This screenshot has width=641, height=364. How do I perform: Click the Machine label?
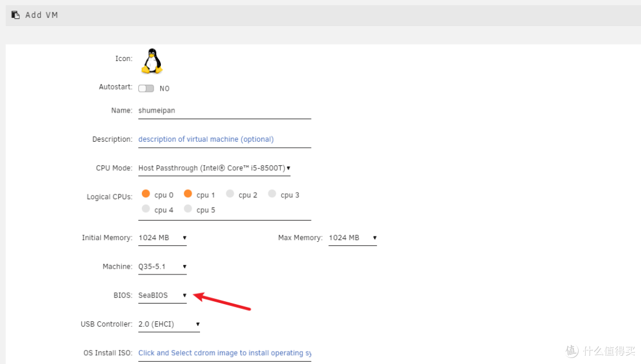[118, 267]
